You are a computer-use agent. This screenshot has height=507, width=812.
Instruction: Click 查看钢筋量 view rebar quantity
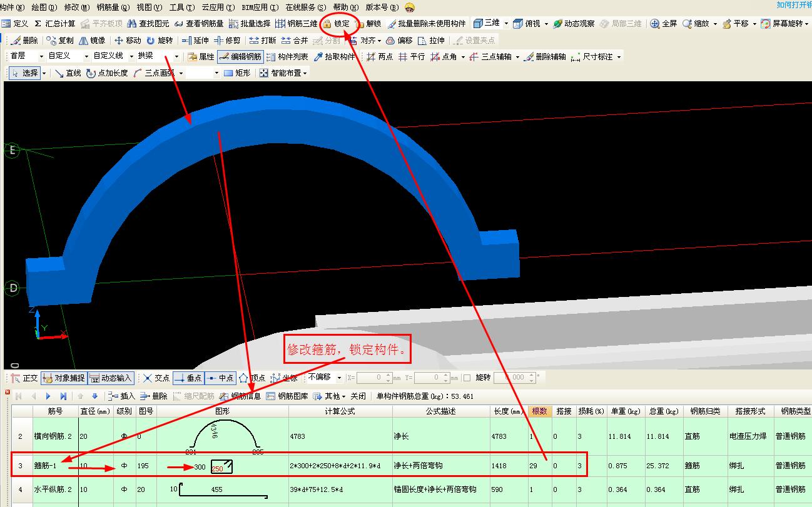coord(198,24)
